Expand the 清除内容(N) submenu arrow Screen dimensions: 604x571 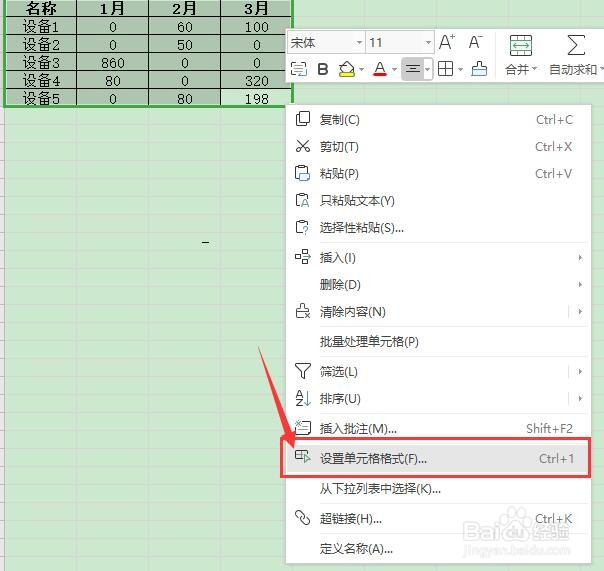coord(580,311)
